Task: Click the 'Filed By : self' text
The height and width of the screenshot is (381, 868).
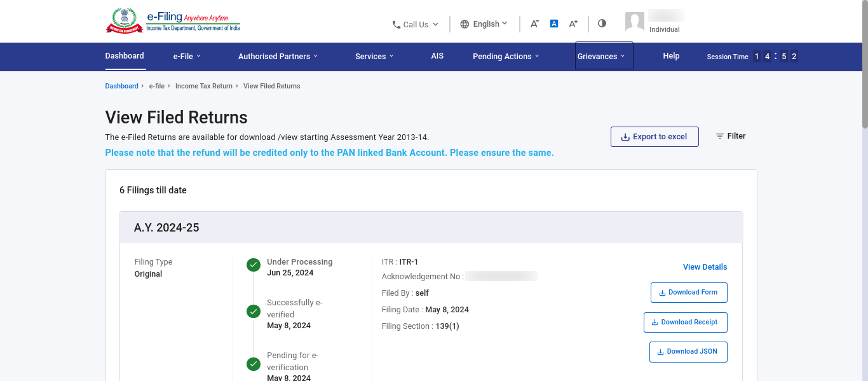Action: tap(405, 293)
